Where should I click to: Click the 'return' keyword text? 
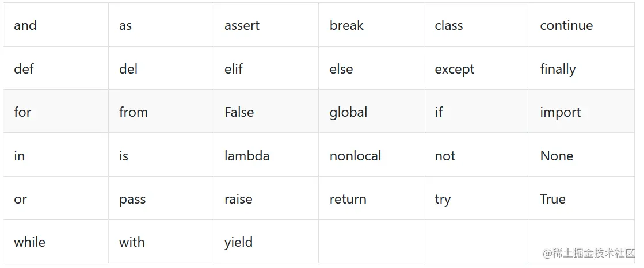348,199
